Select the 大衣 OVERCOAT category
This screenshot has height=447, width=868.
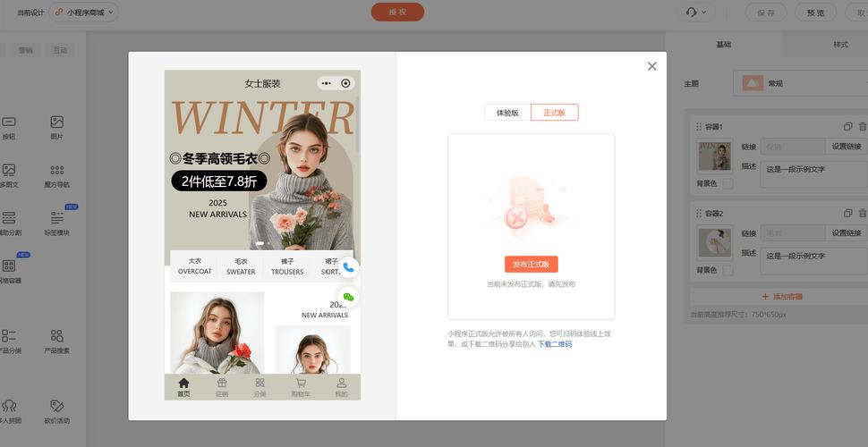pos(194,266)
